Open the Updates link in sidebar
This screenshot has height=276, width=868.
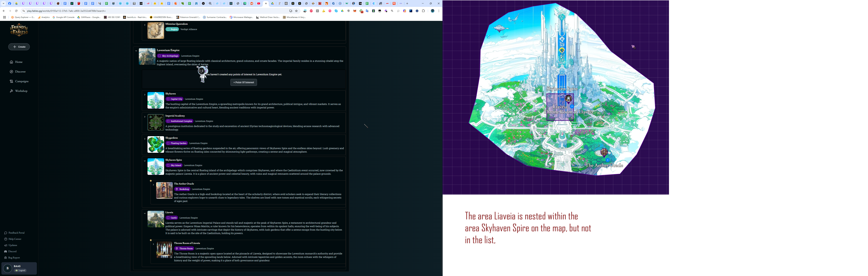10,245
